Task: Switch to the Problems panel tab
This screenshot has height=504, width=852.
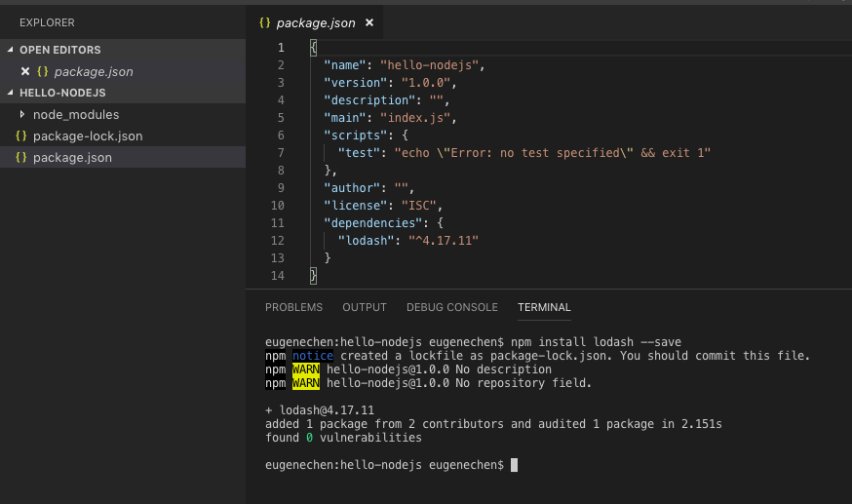Action: pos(293,307)
